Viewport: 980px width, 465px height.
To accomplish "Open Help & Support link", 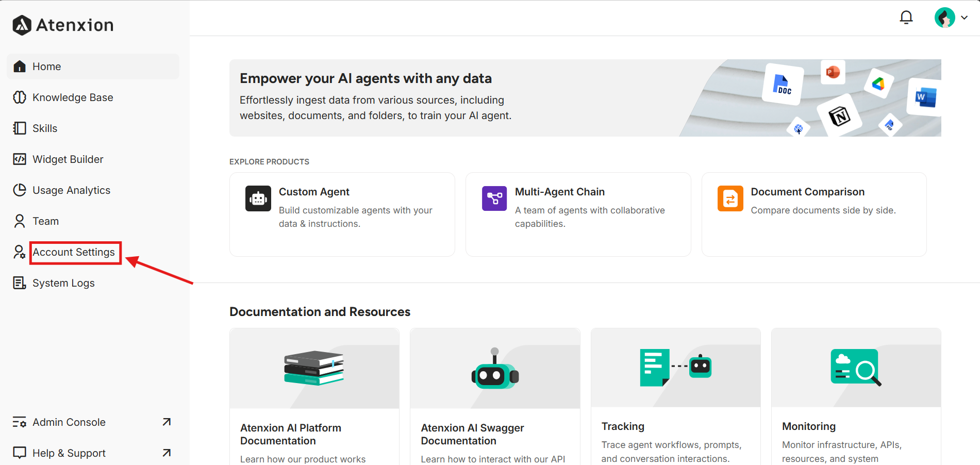I will pyautogui.click(x=69, y=453).
